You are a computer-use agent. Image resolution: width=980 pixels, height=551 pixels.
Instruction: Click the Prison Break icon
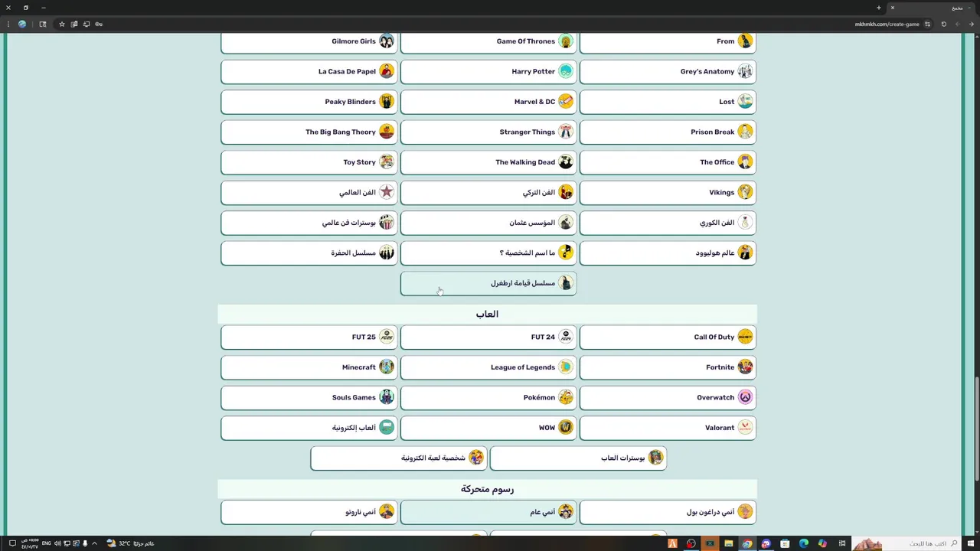click(745, 132)
